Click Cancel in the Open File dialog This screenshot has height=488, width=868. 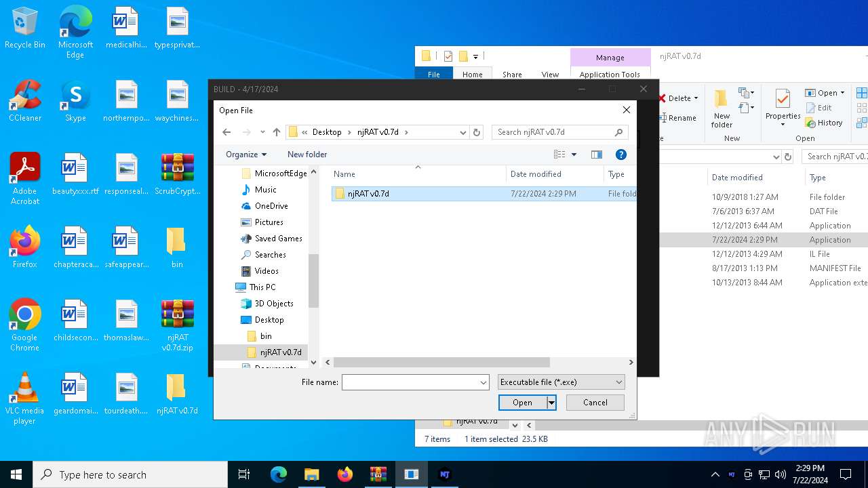point(595,403)
